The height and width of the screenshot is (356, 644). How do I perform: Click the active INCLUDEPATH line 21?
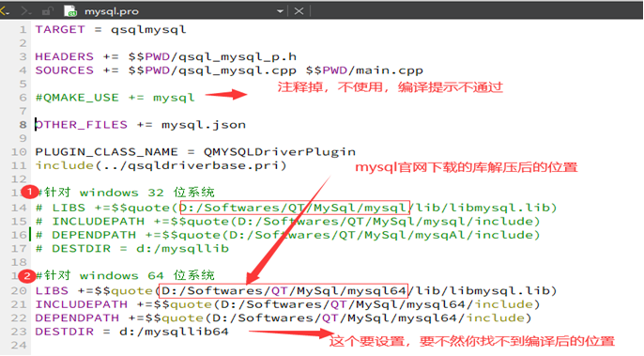pos(287,304)
